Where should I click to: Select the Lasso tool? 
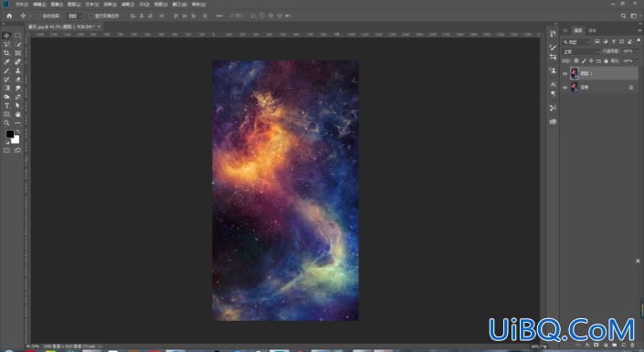point(6,45)
